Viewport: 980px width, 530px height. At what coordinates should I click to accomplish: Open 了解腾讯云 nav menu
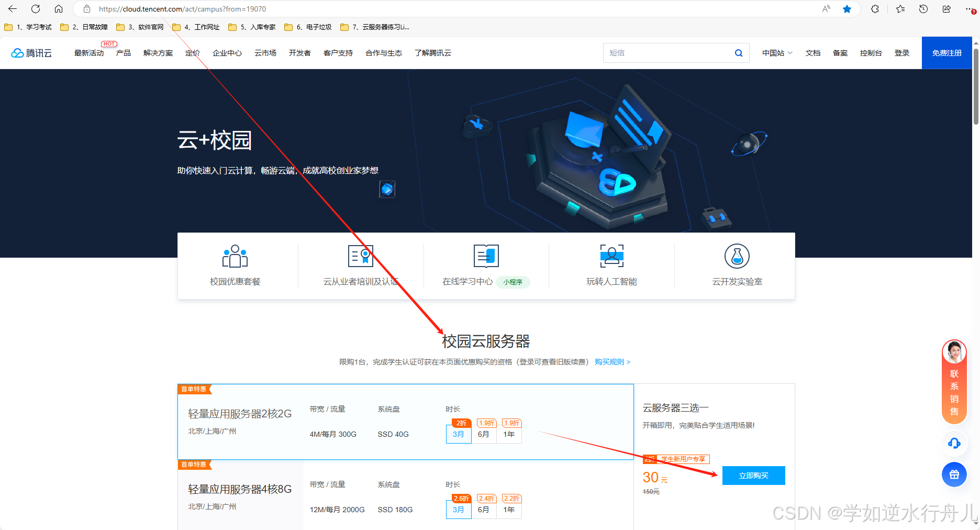[433, 53]
